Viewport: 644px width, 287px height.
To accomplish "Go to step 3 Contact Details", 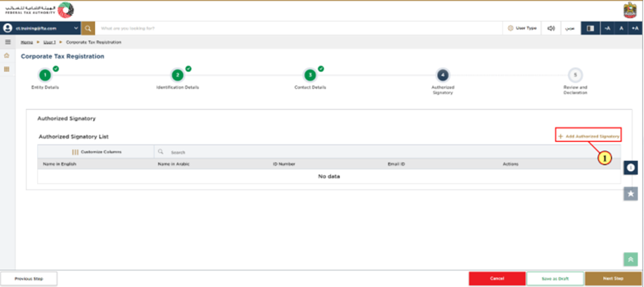I will click(310, 75).
